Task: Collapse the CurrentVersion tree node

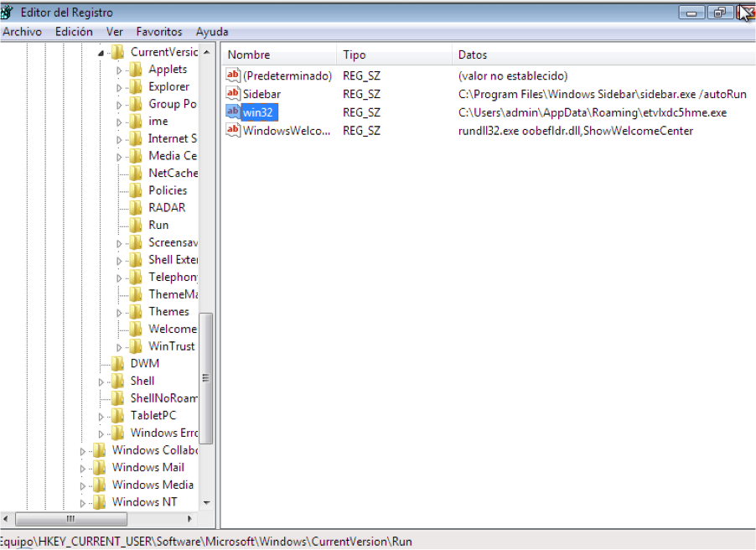Action: click(x=101, y=53)
